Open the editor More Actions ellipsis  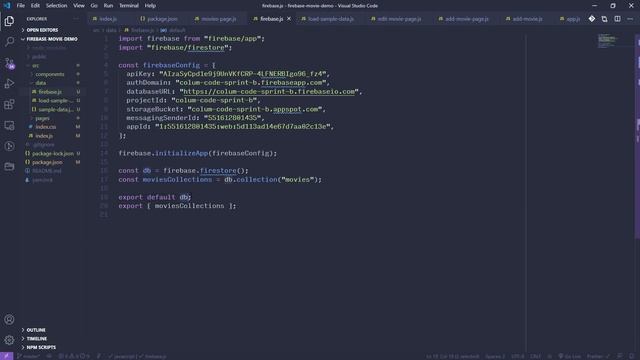pyautogui.click(x=630, y=19)
